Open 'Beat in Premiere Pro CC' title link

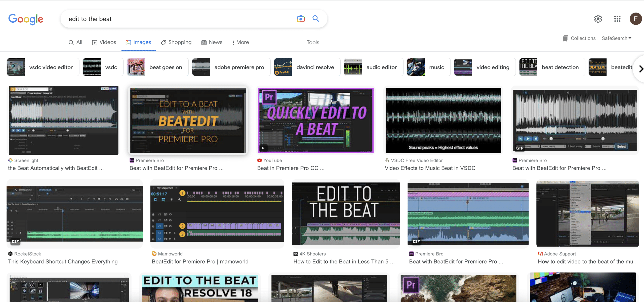click(x=291, y=168)
